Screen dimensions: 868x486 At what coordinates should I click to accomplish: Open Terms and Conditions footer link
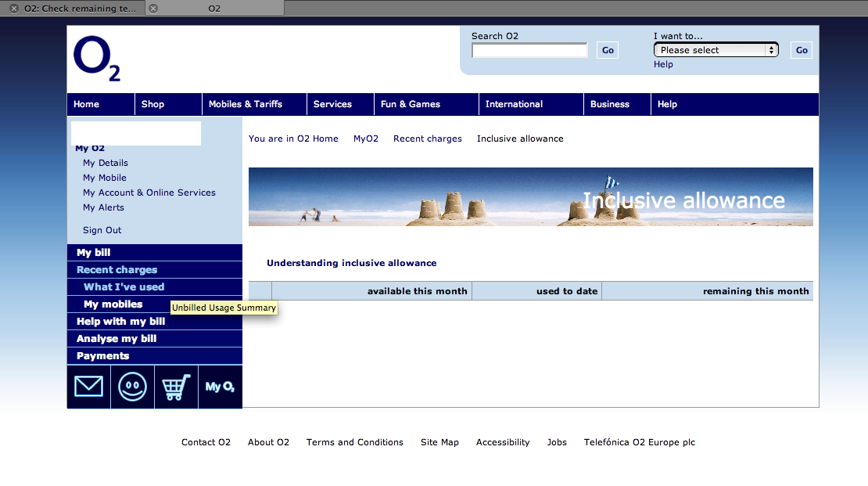355,442
